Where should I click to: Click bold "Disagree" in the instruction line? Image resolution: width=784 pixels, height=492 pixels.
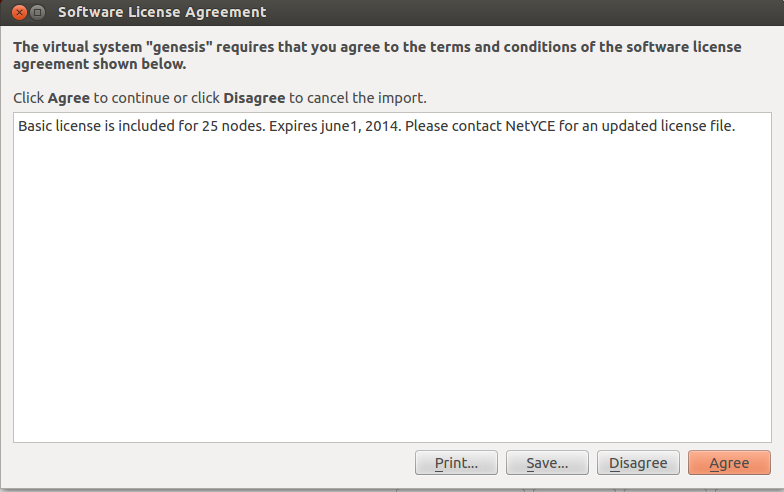click(254, 98)
